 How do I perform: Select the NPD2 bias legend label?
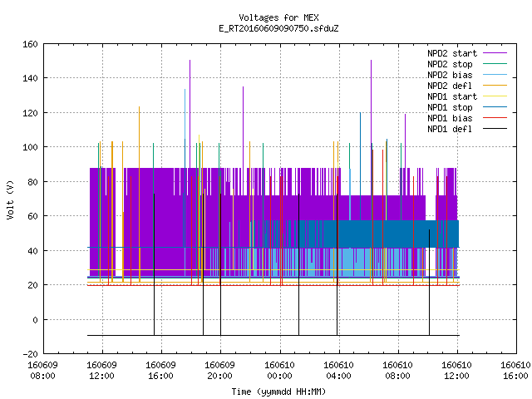450,75
